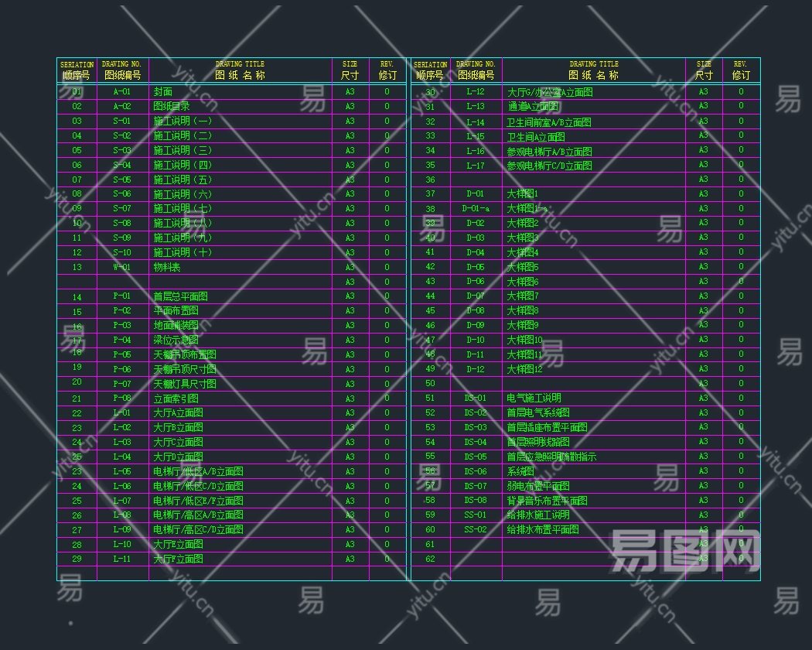Select serial number 62 cell
The image size is (812, 650).
(x=430, y=559)
